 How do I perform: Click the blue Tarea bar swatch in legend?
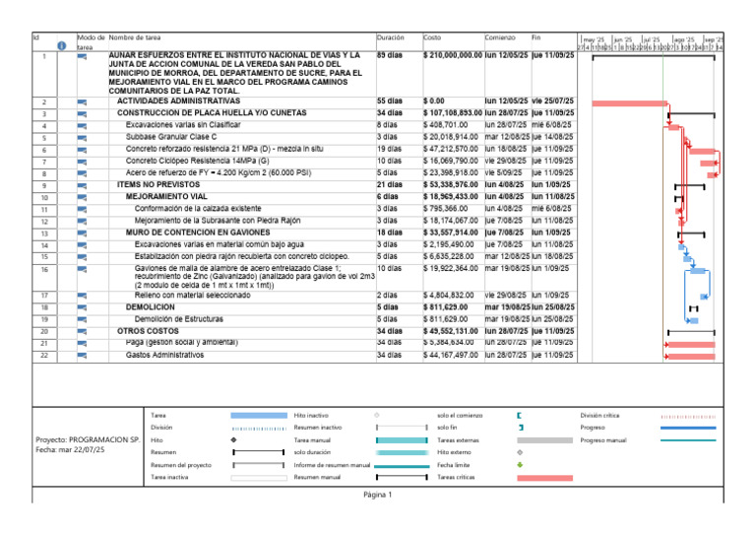coord(259,416)
